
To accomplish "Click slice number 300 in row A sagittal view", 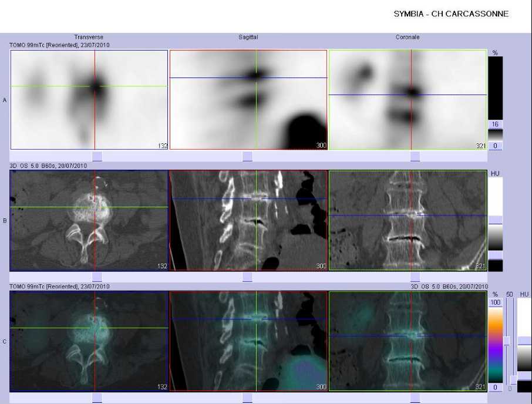I will 321,146.
